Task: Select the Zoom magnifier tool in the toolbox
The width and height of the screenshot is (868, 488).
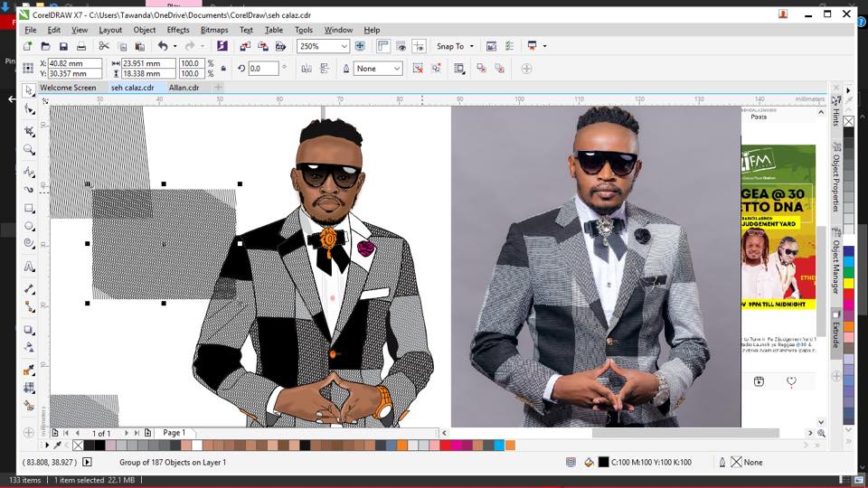Action: tap(29, 149)
